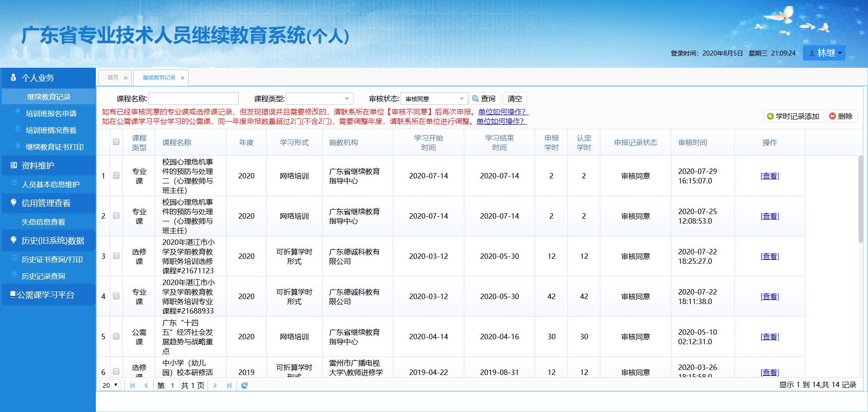The height and width of the screenshot is (412, 868).
Task: Open 继续教育证书打印 in the sidebar
Action: tap(55, 147)
